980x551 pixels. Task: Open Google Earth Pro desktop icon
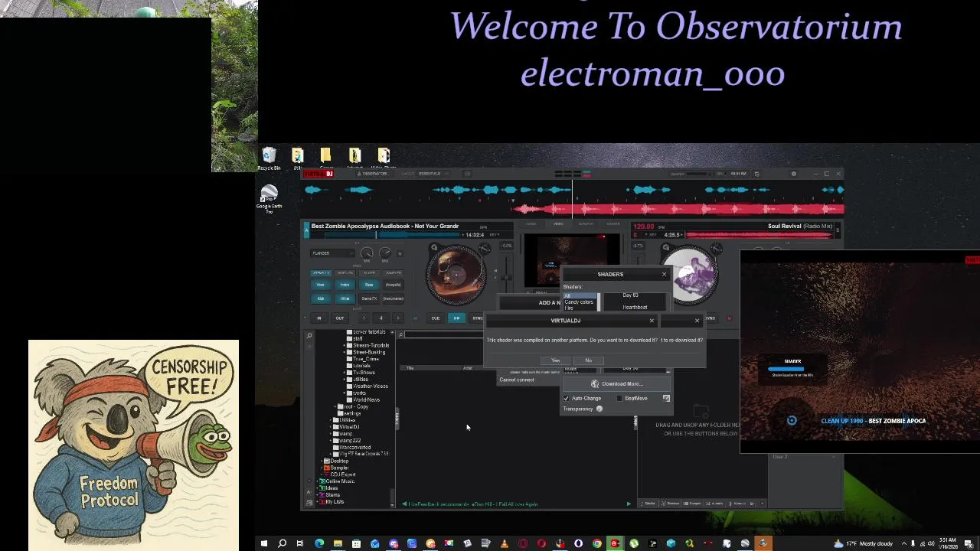pyautogui.click(x=269, y=199)
